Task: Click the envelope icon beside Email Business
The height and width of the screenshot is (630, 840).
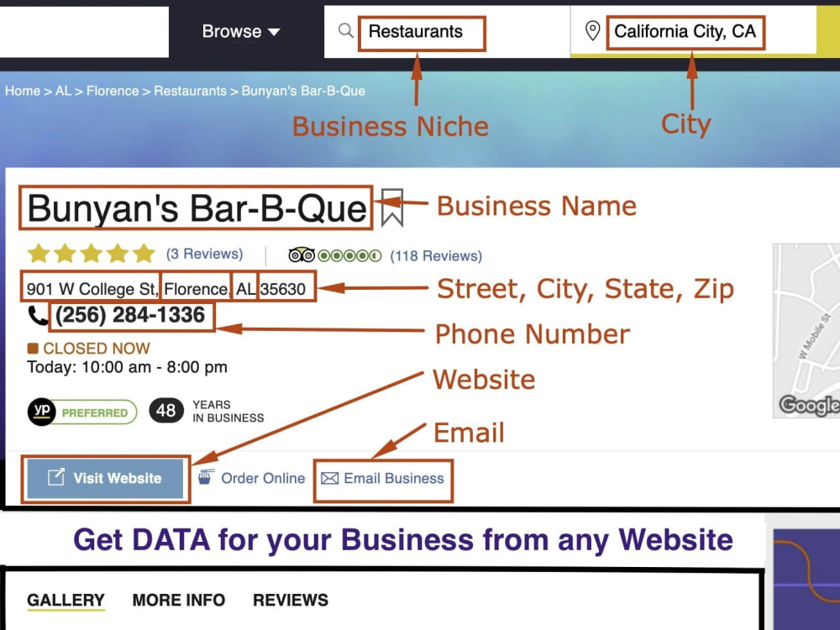Action: [329, 478]
